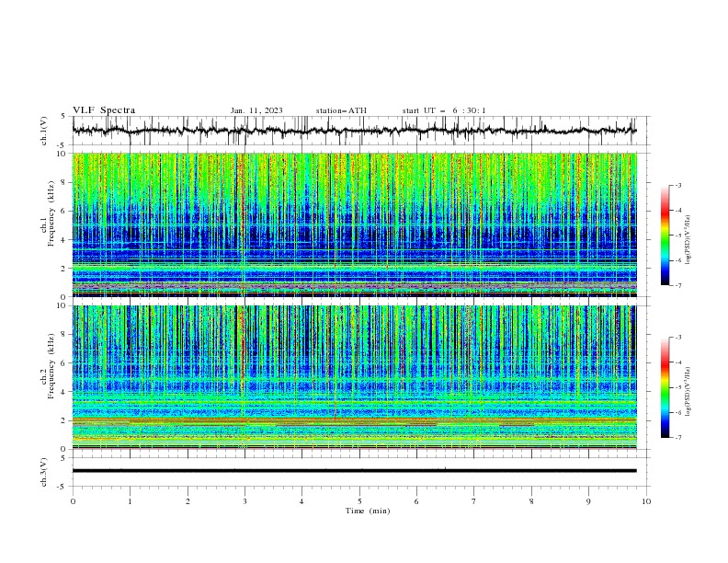The image size is (728, 563).
Task: Click the ch.3 flat black waveform trace
Action: (x=354, y=471)
